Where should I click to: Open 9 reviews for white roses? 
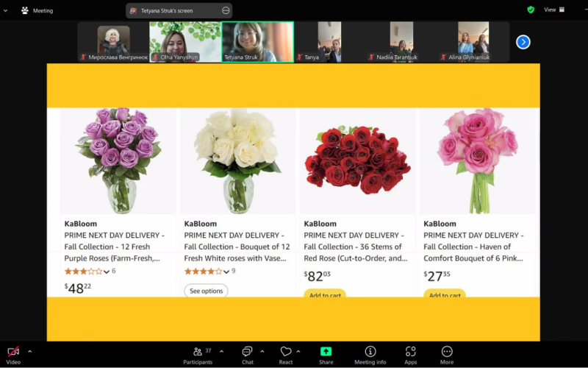pos(233,271)
